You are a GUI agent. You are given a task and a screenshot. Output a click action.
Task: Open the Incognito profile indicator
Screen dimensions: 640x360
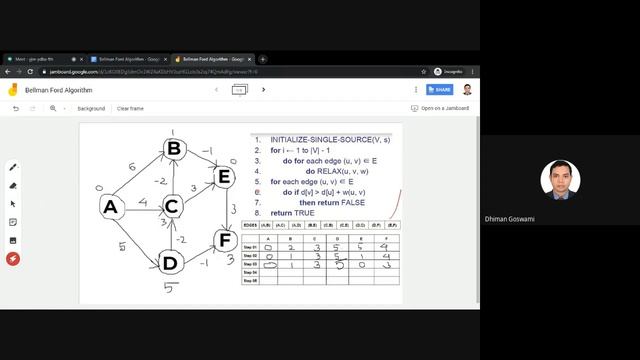coord(449,72)
